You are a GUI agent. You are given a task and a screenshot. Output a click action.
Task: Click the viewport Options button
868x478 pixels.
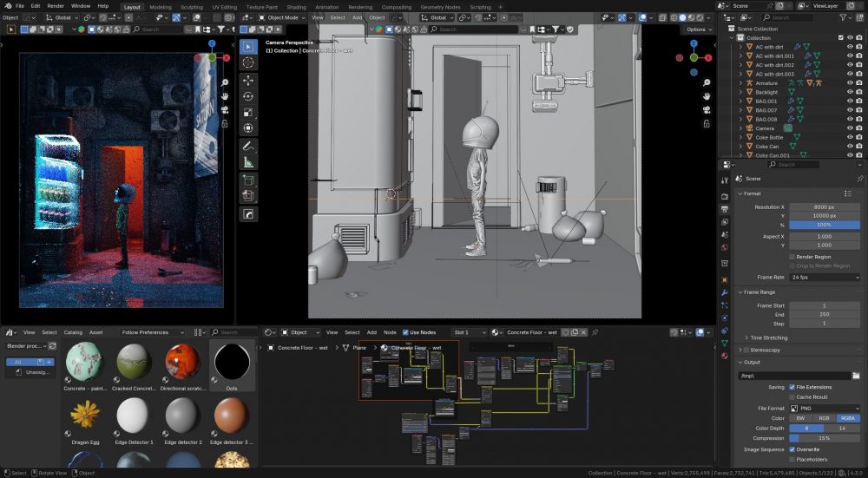click(699, 29)
